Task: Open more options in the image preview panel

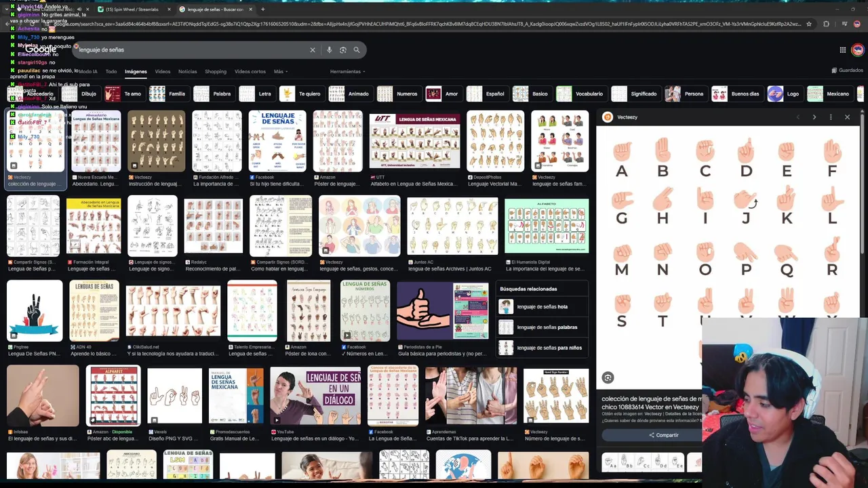Action: (831, 117)
